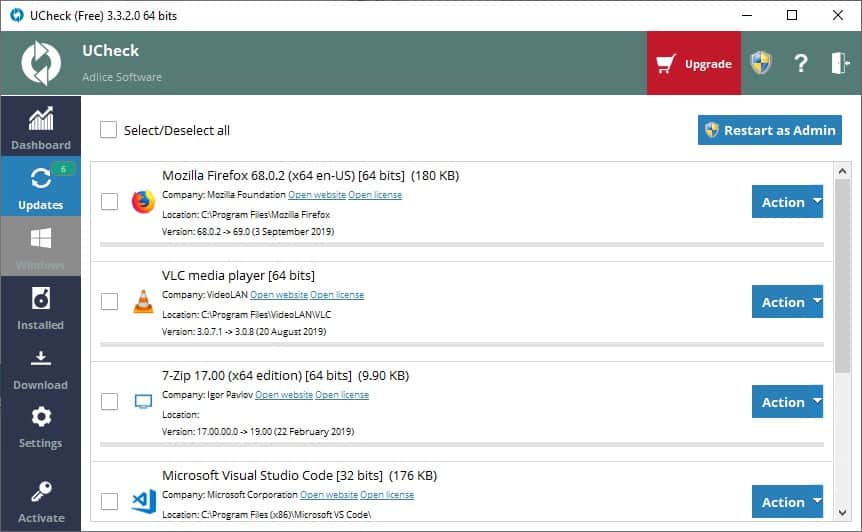Screen dimensions: 862x532
Task: Open website link for Mozilla Foundation
Action: (x=316, y=195)
